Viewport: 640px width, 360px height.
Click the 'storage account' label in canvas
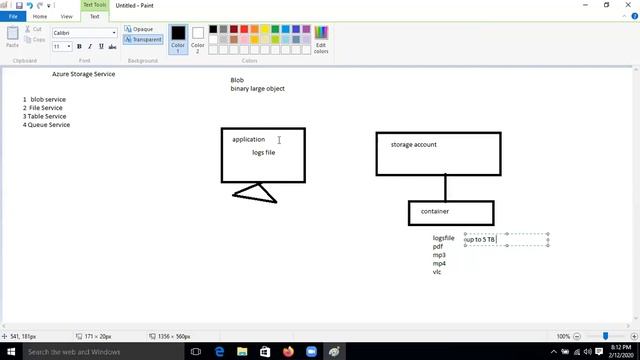414,144
